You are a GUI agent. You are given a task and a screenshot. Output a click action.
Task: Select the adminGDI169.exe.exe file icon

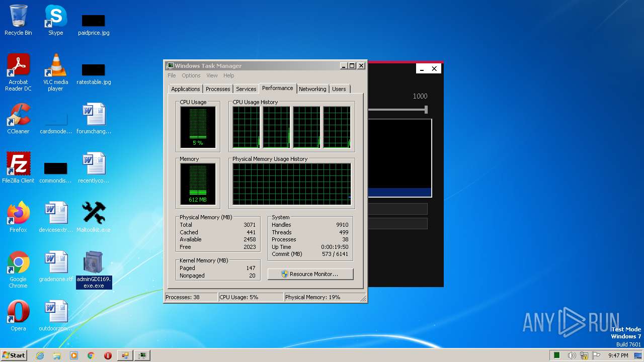click(x=94, y=269)
